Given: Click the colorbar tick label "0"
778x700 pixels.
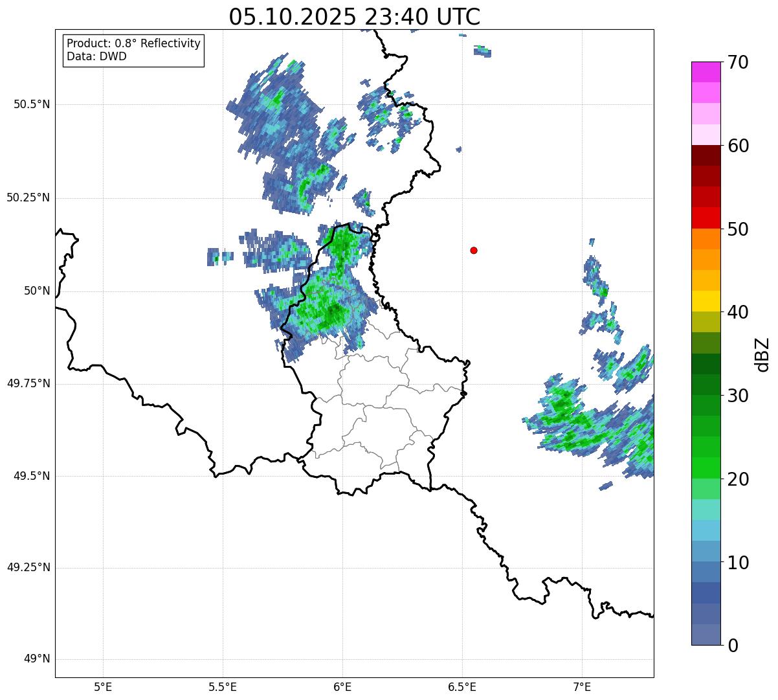Looking at the screenshot, I should (733, 646).
